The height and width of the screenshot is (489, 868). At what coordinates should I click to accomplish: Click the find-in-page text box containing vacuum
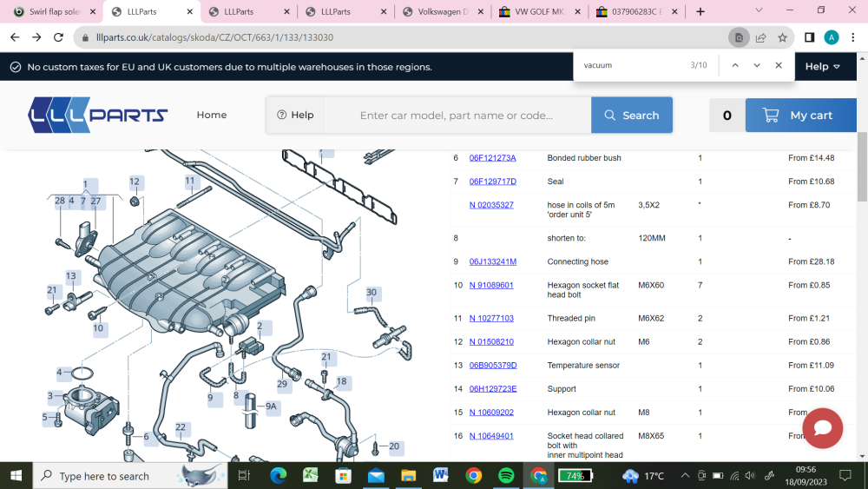pos(631,65)
